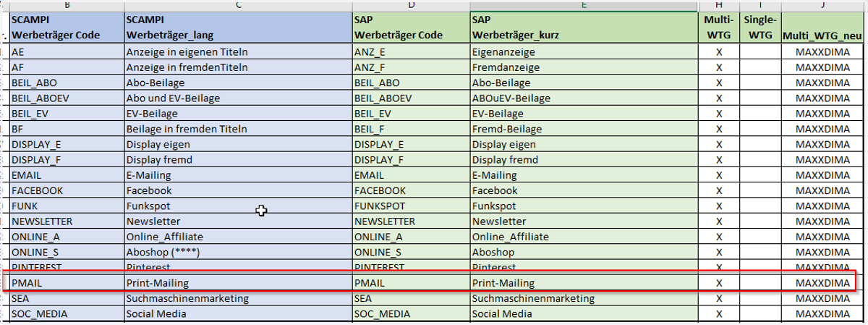Click 'Online_Affiliate' in Werbeträger_kurz column

click(x=584, y=236)
